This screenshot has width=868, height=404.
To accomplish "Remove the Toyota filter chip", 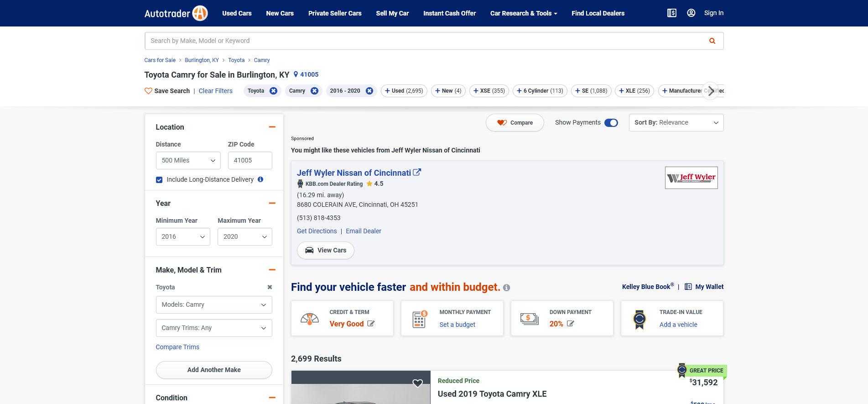I will pos(273,91).
